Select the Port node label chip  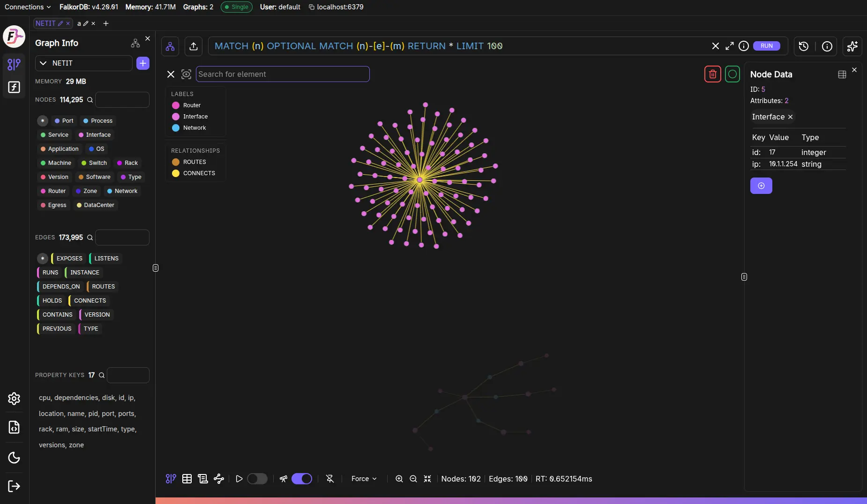click(64, 121)
